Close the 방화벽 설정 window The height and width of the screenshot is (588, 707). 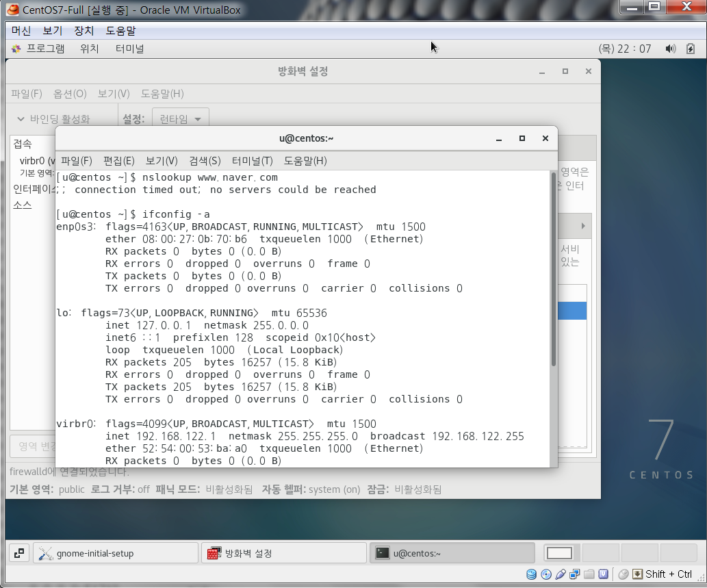pos(589,71)
